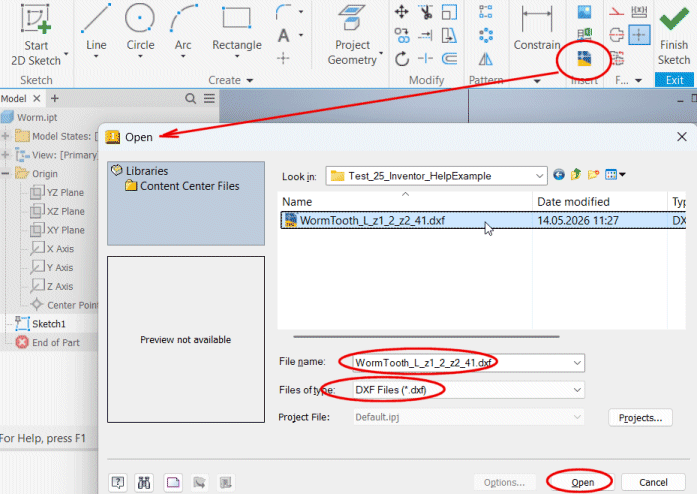Click the Cancel button

(653, 482)
